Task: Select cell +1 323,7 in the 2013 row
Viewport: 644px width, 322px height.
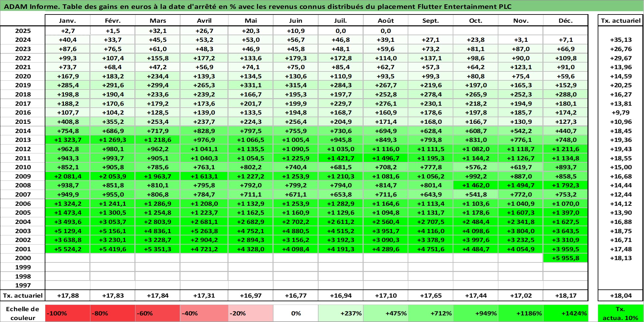Action: click(x=67, y=140)
